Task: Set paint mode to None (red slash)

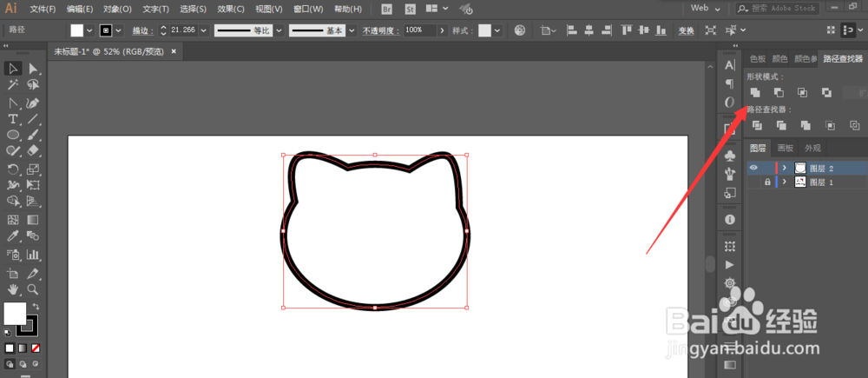Action: pos(36,348)
